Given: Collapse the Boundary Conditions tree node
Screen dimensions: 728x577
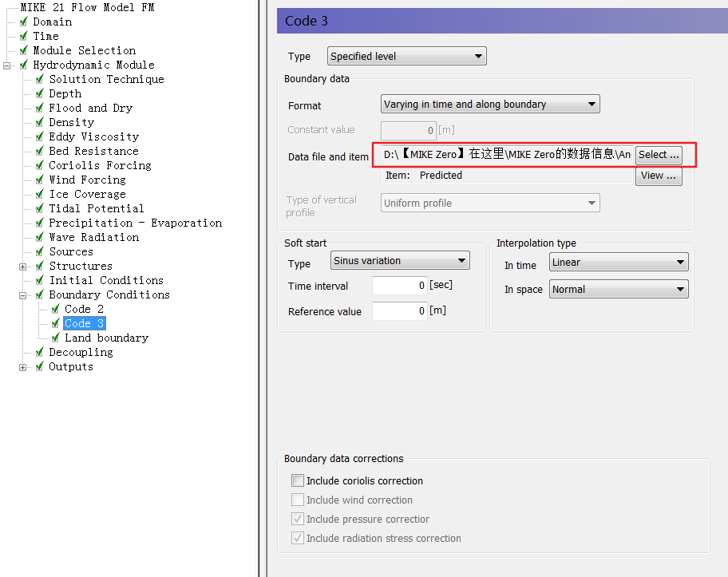Looking at the screenshot, I should tap(22, 296).
